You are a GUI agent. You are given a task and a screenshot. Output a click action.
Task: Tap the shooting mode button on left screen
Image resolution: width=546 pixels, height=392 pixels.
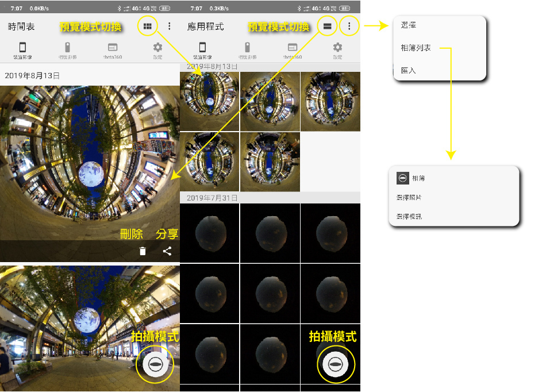coord(155,364)
